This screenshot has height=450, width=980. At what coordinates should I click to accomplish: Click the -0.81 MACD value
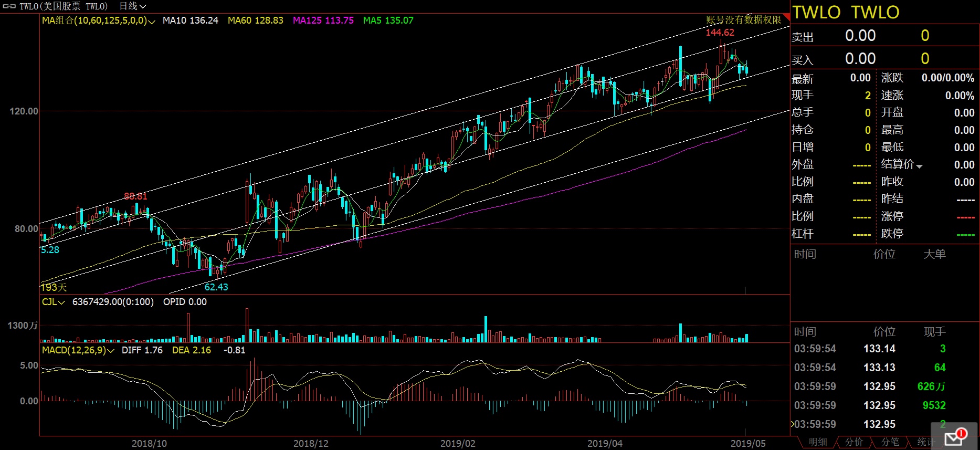tap(234, 350)
